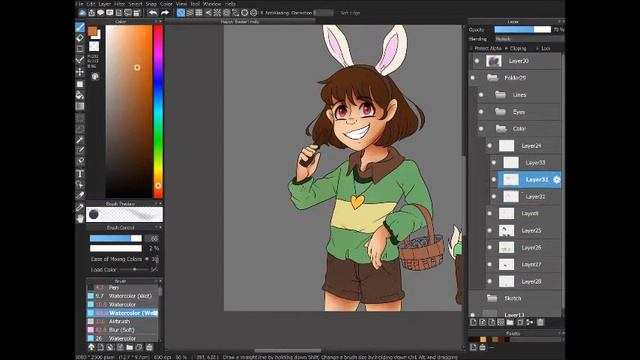The image size is (640, 360).
Task: Toggle the Clipping checkbox
Action: (x=507, y=48)
